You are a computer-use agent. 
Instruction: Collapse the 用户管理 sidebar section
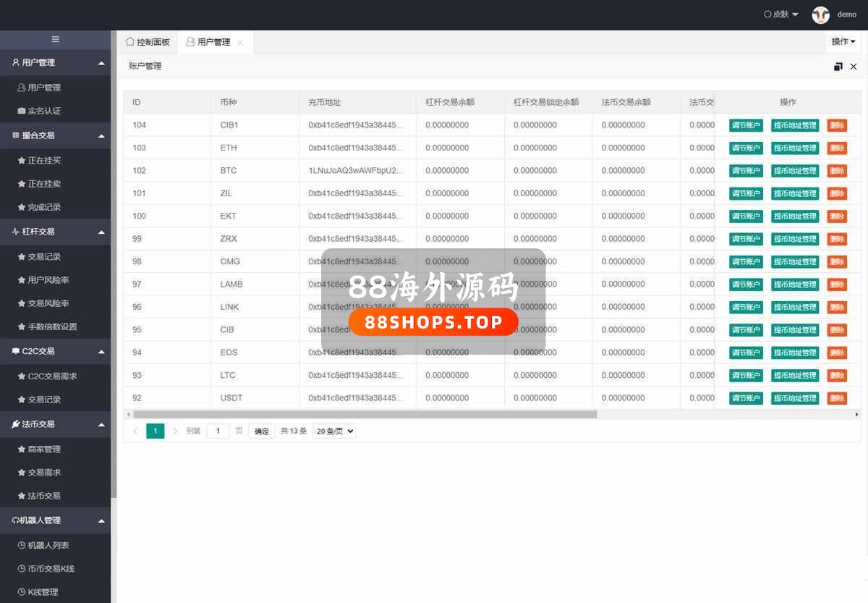pyautogui.click(x=101, y=63)
